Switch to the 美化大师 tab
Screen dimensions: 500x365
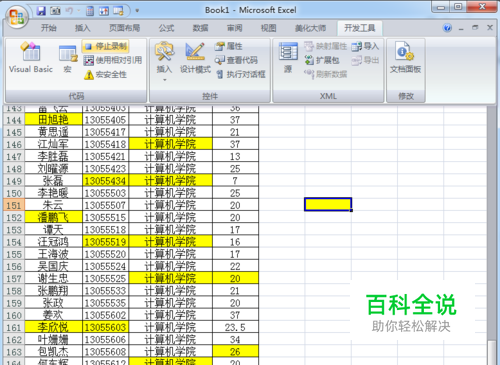pos(310,28)
